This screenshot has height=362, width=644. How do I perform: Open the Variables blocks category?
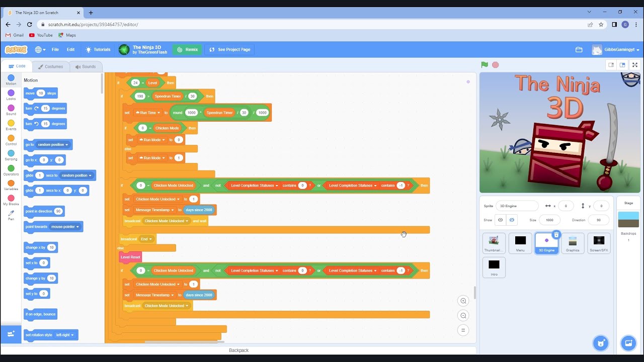pos(11,186)
